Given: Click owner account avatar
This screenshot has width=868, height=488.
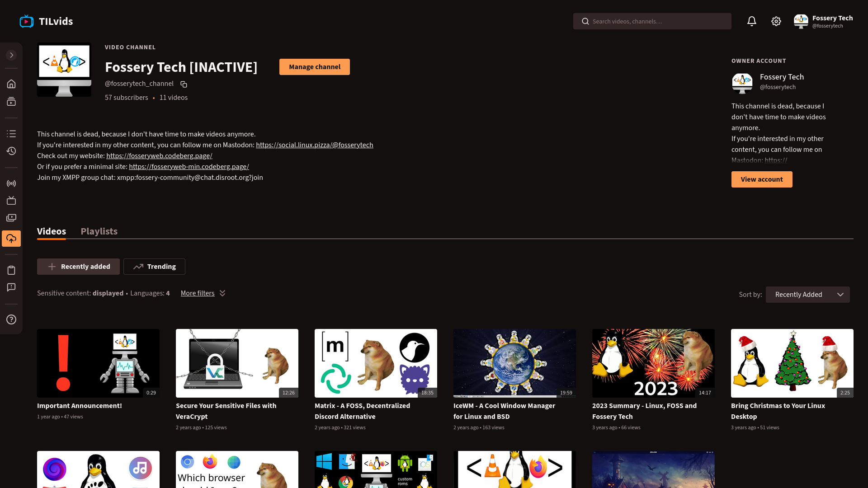Looking at the screenshot, I should [742, 83].
